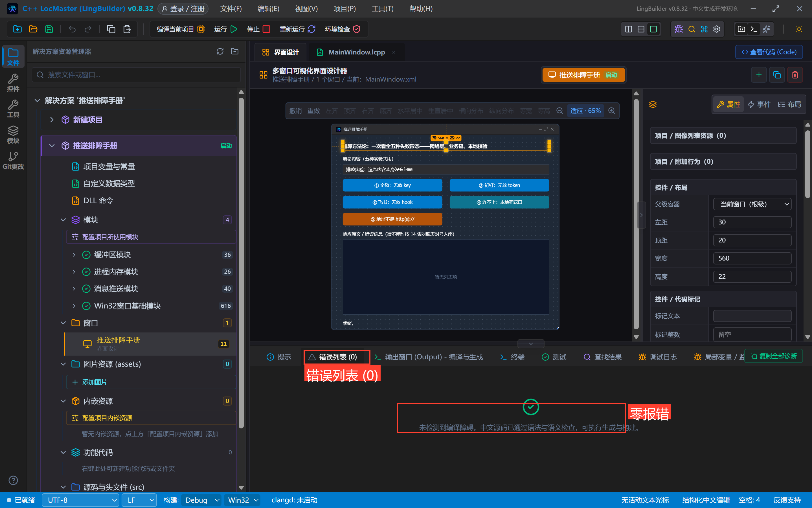Select the split vertical layout icon

pyautogui.click(x=628, y=29)
